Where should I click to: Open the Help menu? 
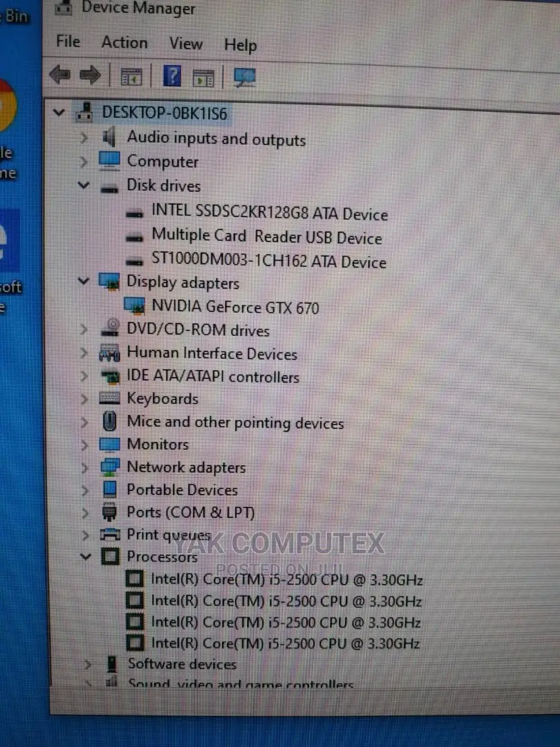pos(241,45)
